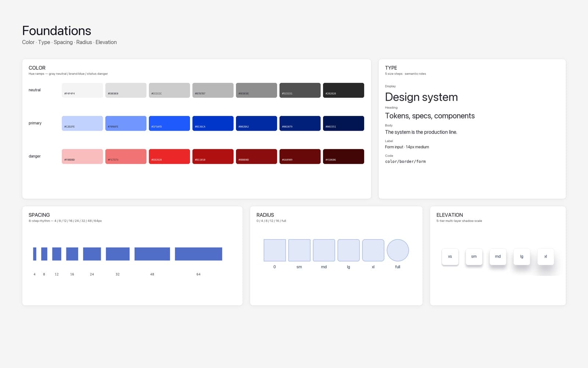Viewport: 588px width, 368px height.
Task: Select the 'Tokens, specs, components' heading sample
Action: (430, 116)
